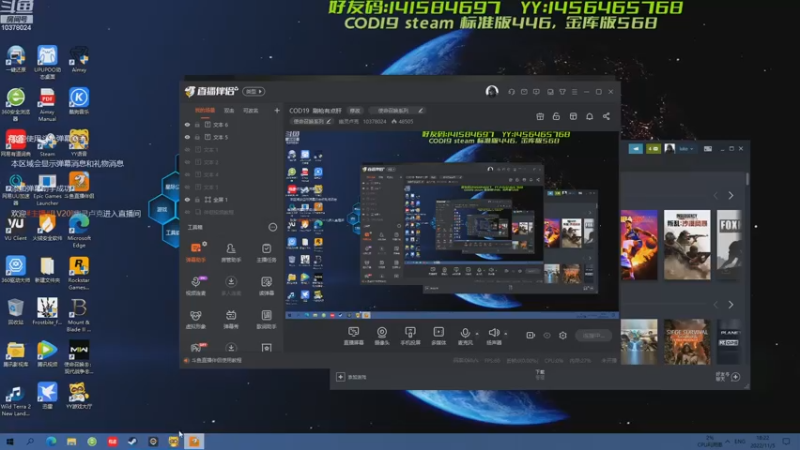Toggle lock on 文本 5 source
Viewport: 800px width, 450px height.
click(x=197, y=137)
